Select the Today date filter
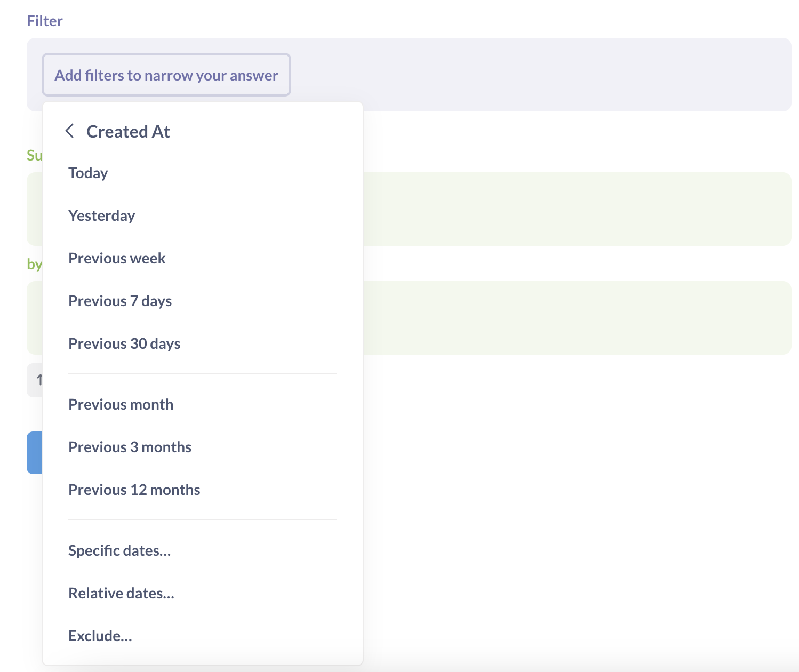 88,173
